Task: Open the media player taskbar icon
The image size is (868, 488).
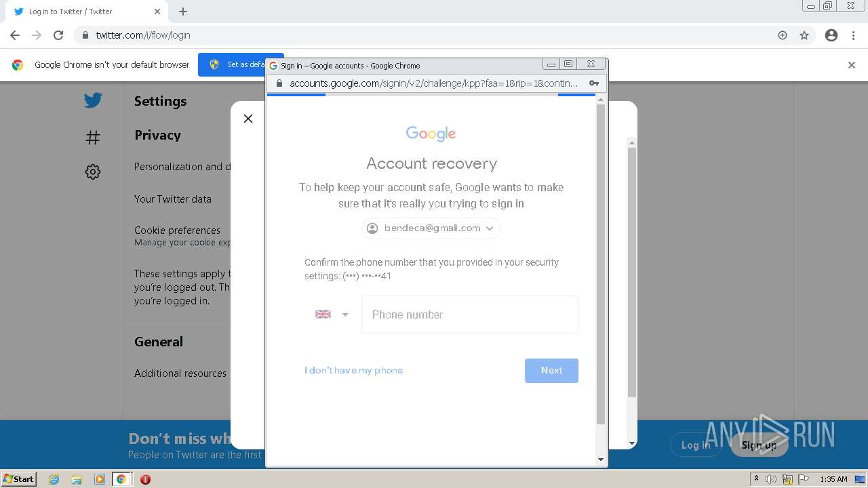Action: tap(99, 479)
